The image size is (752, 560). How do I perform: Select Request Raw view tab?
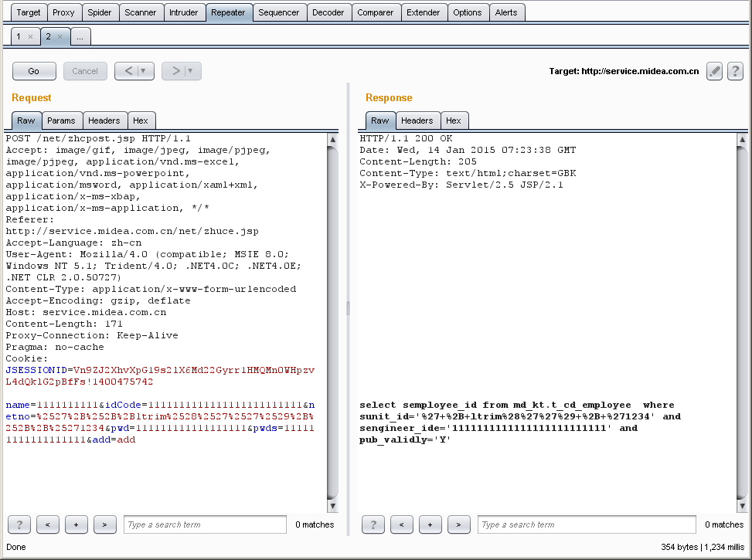[x=26, y=120]
